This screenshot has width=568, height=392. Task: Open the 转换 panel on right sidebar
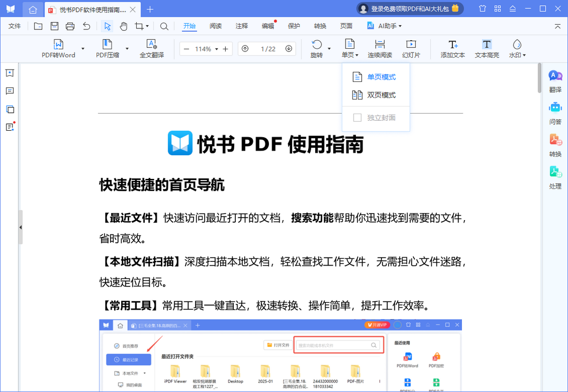click(555, 145)
